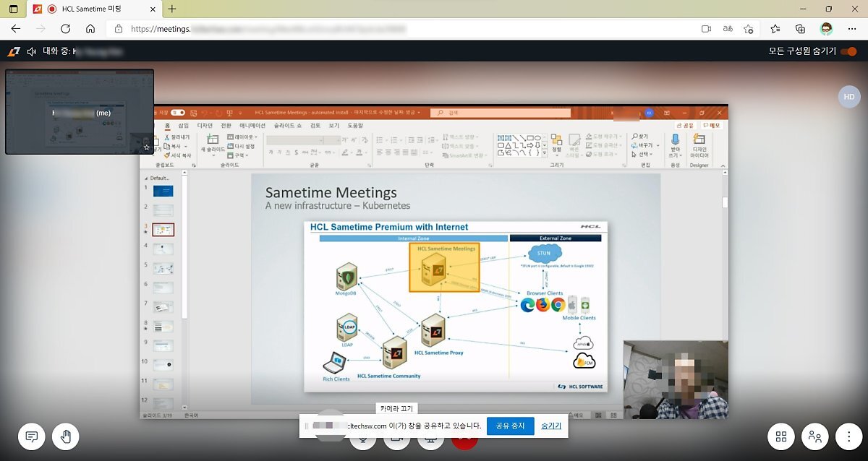Click 찾기 in PowerPoint ribbon
The height and width of the screenshot is (461, 868).
[x=640, y=136]
